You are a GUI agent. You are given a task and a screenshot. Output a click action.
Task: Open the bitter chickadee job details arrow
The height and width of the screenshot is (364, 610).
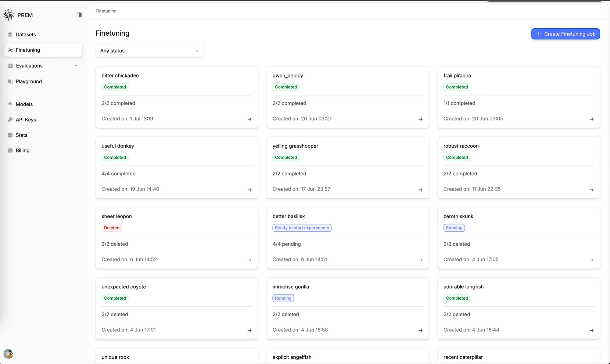[249, 119]
